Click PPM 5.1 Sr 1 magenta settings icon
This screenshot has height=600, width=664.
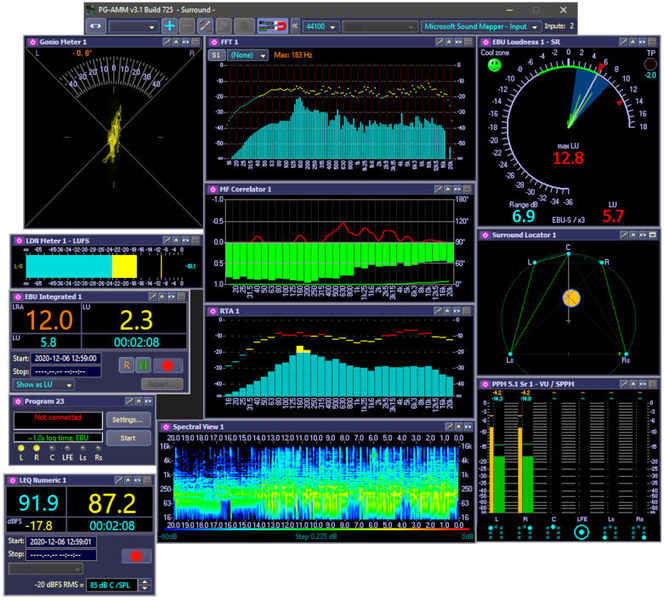pos(485,384)
